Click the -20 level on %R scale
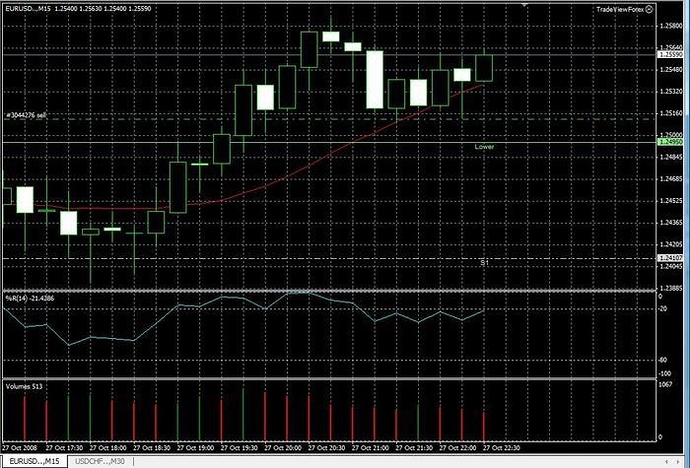This screenshot has height=468, width=690. click(x=663, y=309)
